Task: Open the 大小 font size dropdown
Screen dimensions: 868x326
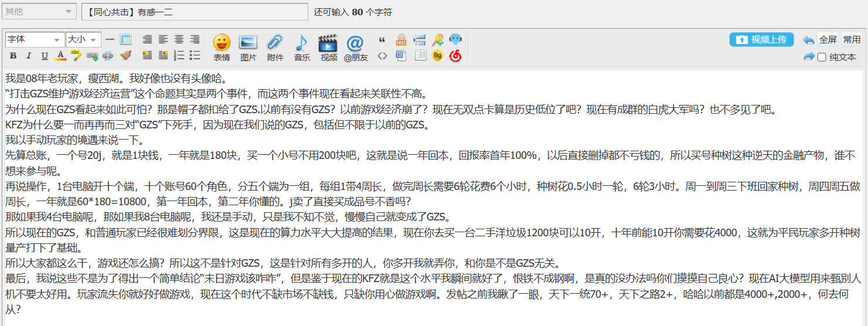Action: tap(83, 40)
